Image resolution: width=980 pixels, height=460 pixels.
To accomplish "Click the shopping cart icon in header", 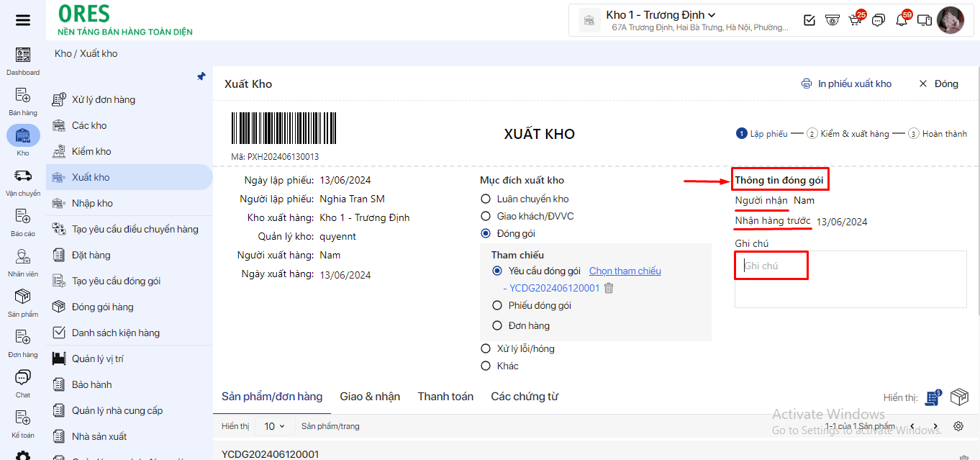I will 855,20.
